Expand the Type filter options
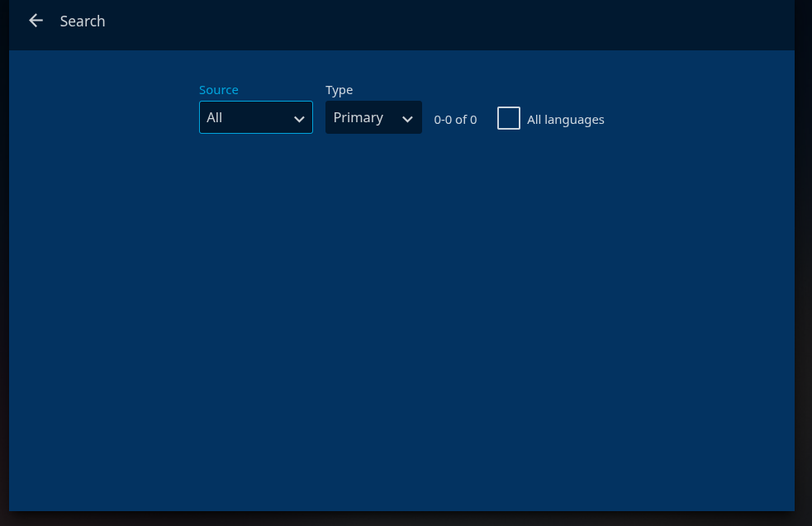This screenshot has width=812, height=526. coord(373,117)
